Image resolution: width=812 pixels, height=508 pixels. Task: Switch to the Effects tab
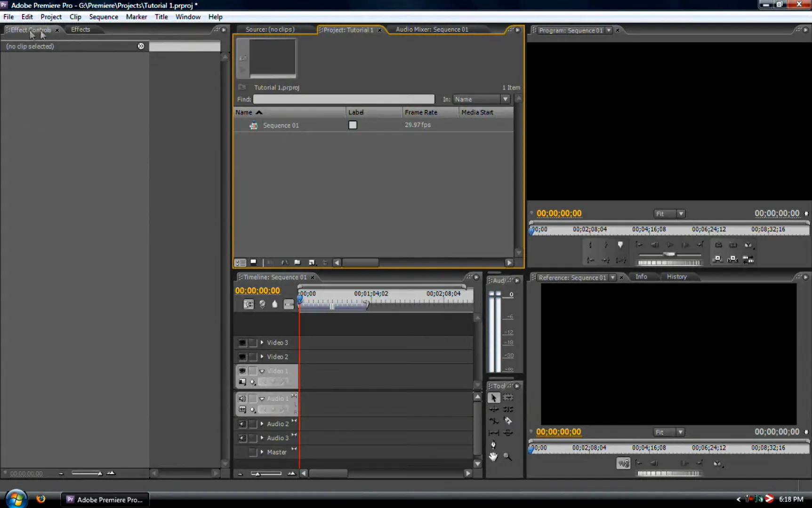tap(80, 30)
